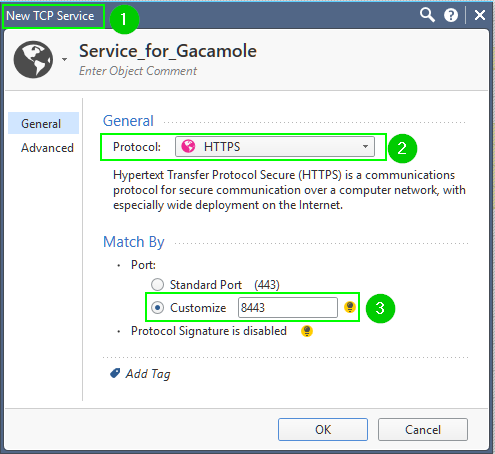Switch to the General tab
The image size is (495, 454).
coord(43,123)
